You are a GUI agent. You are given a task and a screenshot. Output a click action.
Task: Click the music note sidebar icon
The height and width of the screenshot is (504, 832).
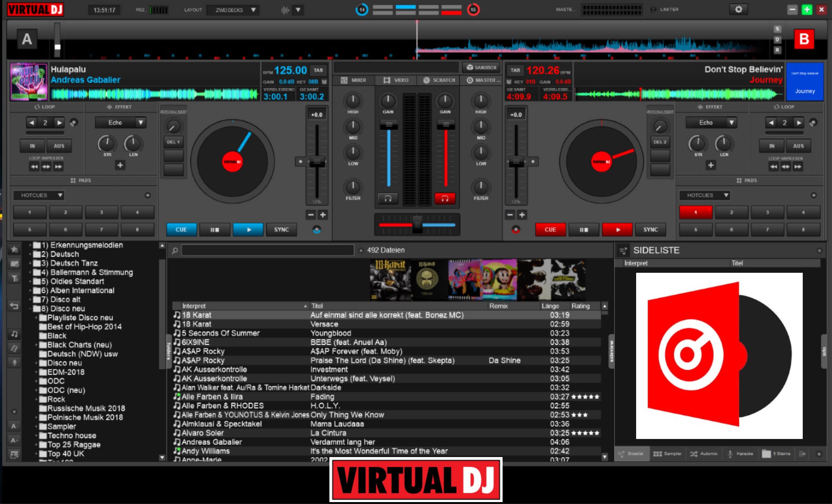14,334
